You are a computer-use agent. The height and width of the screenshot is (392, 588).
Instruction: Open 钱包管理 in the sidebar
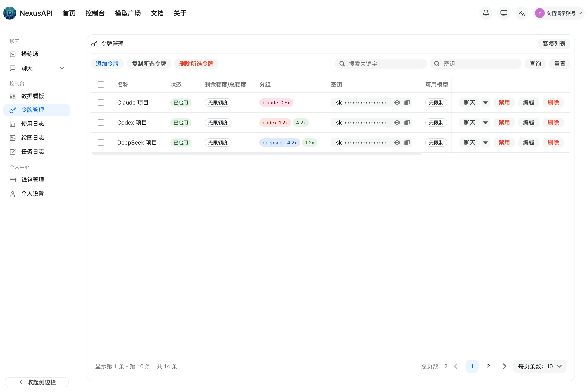point(37,180)
